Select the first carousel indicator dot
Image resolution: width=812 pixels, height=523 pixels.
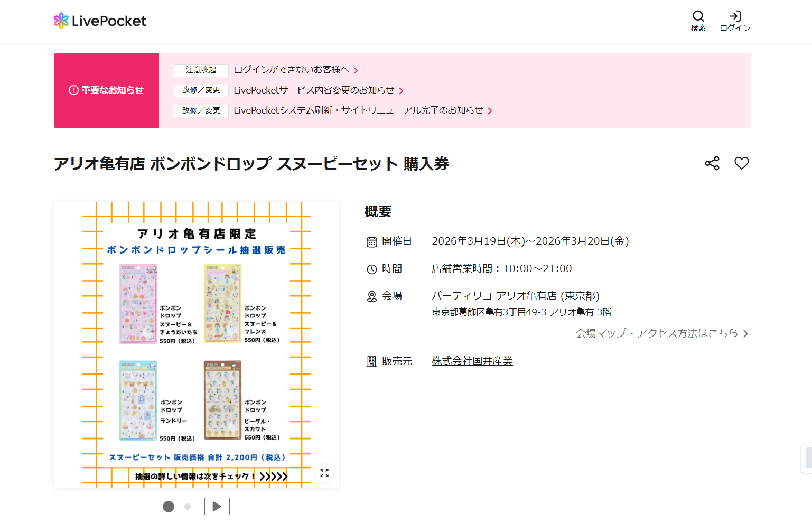[x=169, y=506]
